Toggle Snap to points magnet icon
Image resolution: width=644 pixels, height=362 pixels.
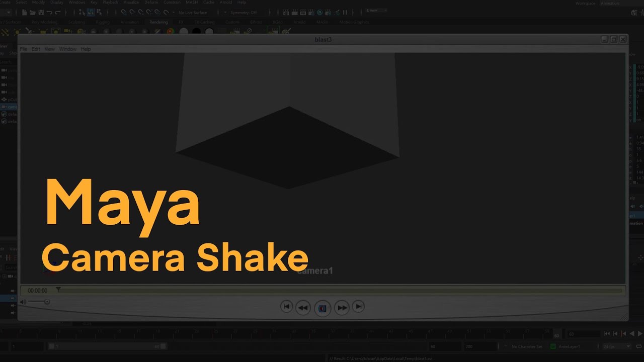coord(140,12)
